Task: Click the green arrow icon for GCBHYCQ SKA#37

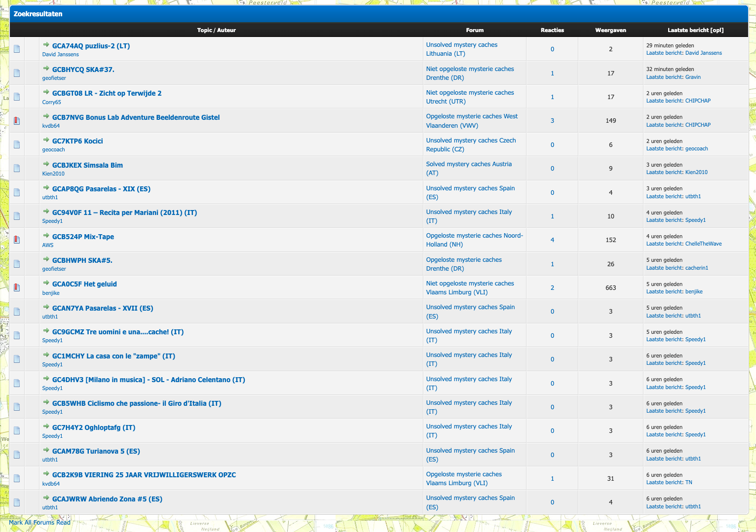Action: [x=46, y=70]
